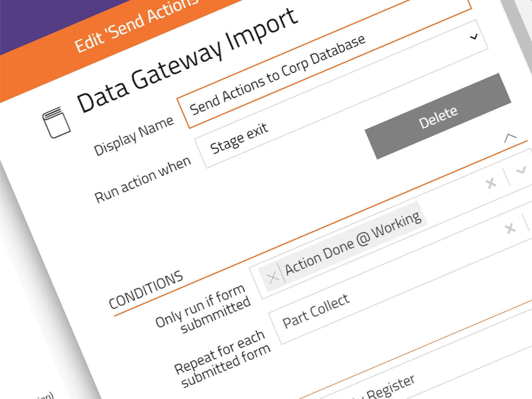Click the book icon beside Data Gateway Import
Screen dimensions: 532x399
(56, 123)
